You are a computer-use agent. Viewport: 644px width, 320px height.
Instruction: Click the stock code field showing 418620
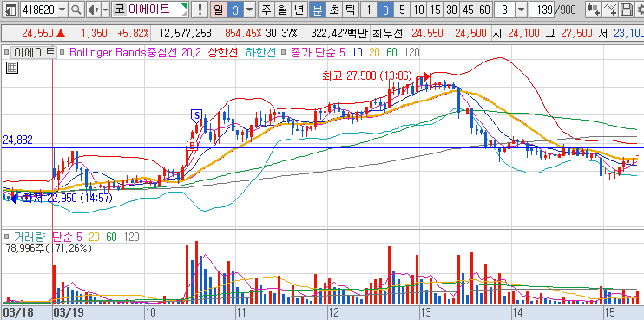coord(38,10)
